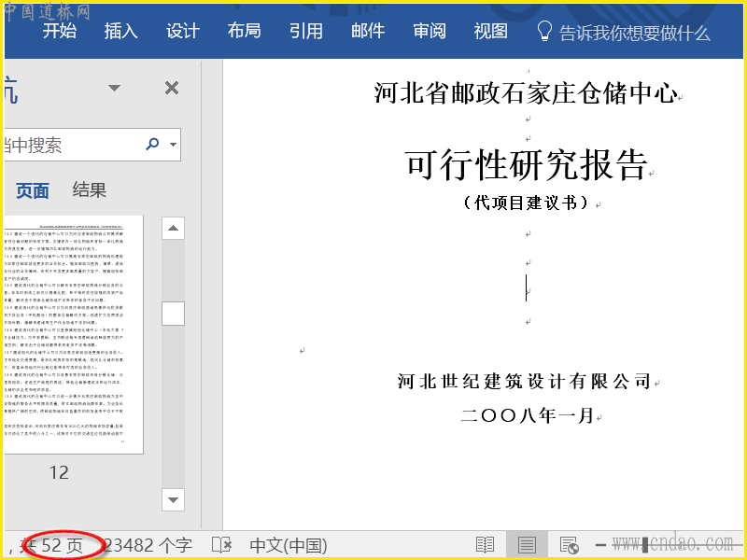Change language 中文(中国) in status bar
This screenshot has width=747, height=560.
click(x=289, y=546)
